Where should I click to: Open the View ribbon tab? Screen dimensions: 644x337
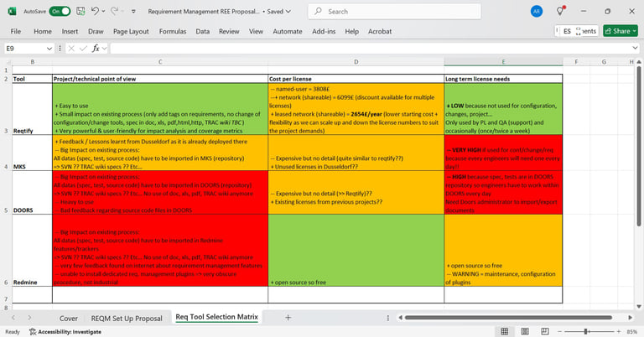256,31
